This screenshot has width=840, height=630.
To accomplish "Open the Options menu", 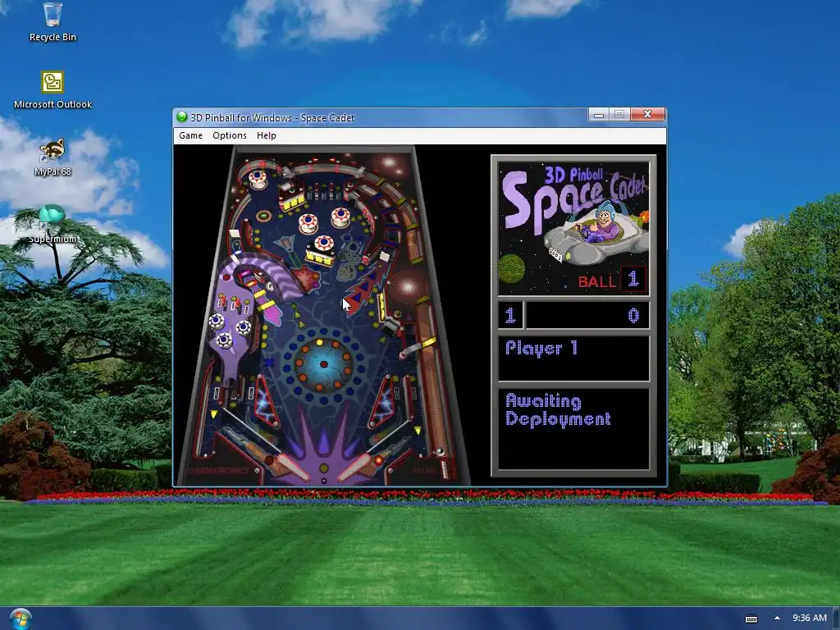I will [x=230, y=135].
